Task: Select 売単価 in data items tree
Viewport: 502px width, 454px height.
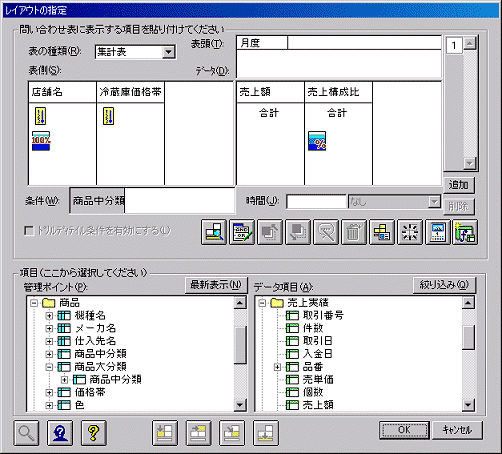Action: [318, 379]
